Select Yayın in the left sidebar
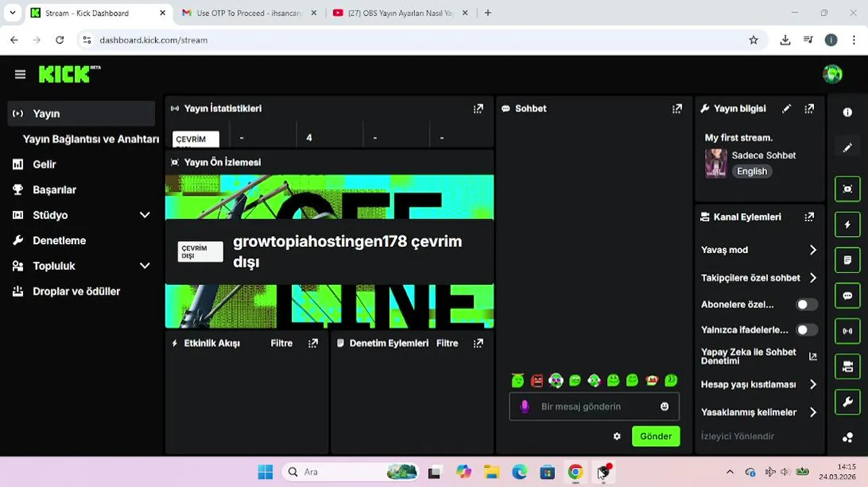The height and width of the screenshot is (487, 868). point(82,114)
